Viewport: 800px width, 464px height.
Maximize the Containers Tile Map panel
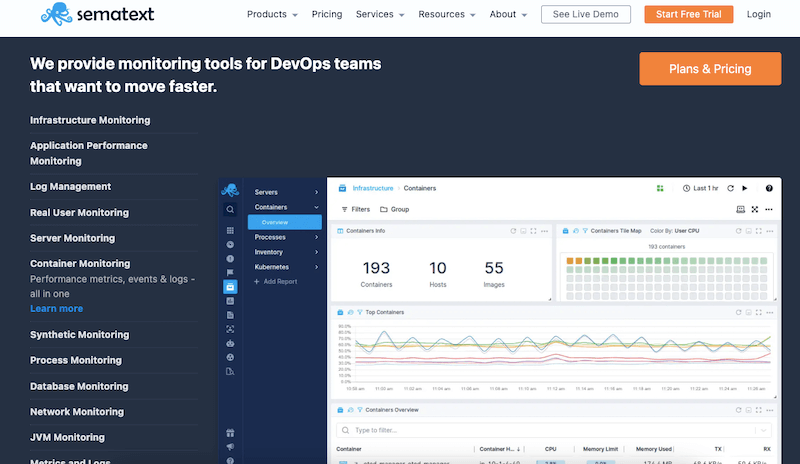(x=759, y=231)
